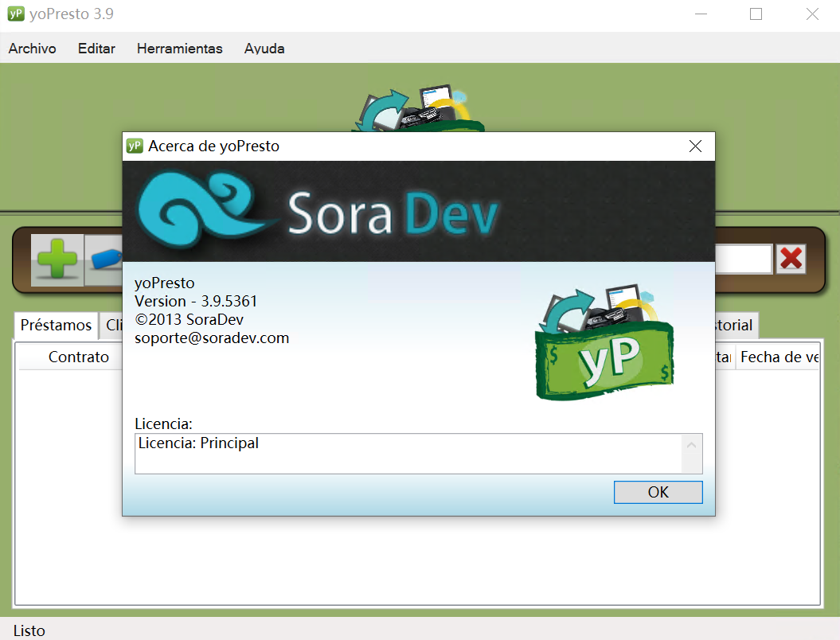The width and height of the screenshot is (840, 640).
Task: Open the Editar menu
Action: click(96, 49)
